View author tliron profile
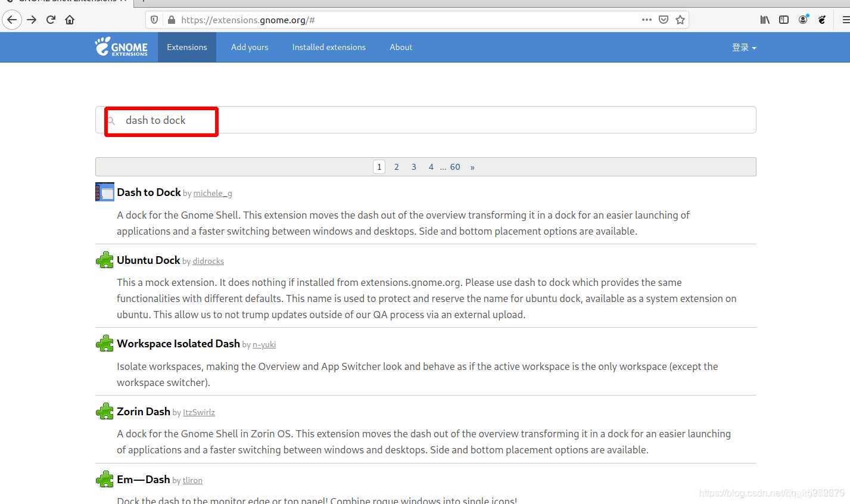The image size is (850, 504). point(192,480)
